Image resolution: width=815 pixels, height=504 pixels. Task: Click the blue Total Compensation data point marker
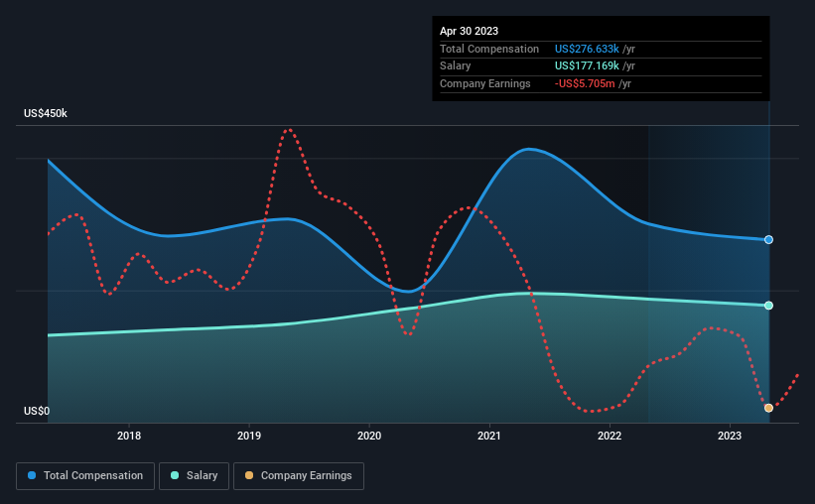point(768,239)
